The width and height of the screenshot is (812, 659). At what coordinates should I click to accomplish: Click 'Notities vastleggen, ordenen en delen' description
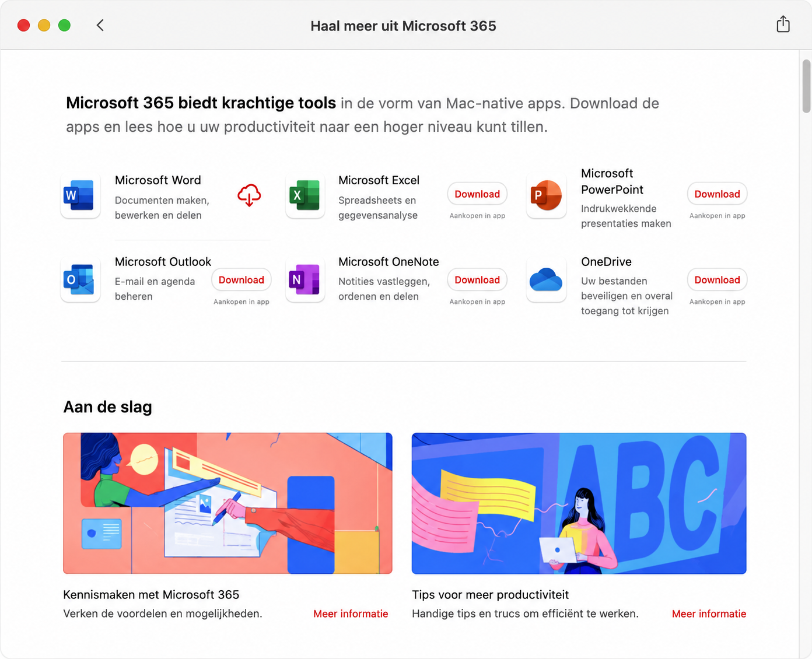[x=384, y=289]
